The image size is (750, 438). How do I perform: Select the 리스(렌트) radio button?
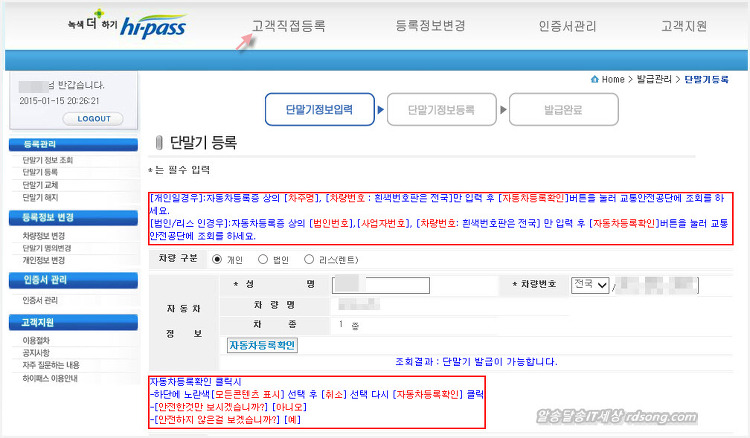[308, 259]
